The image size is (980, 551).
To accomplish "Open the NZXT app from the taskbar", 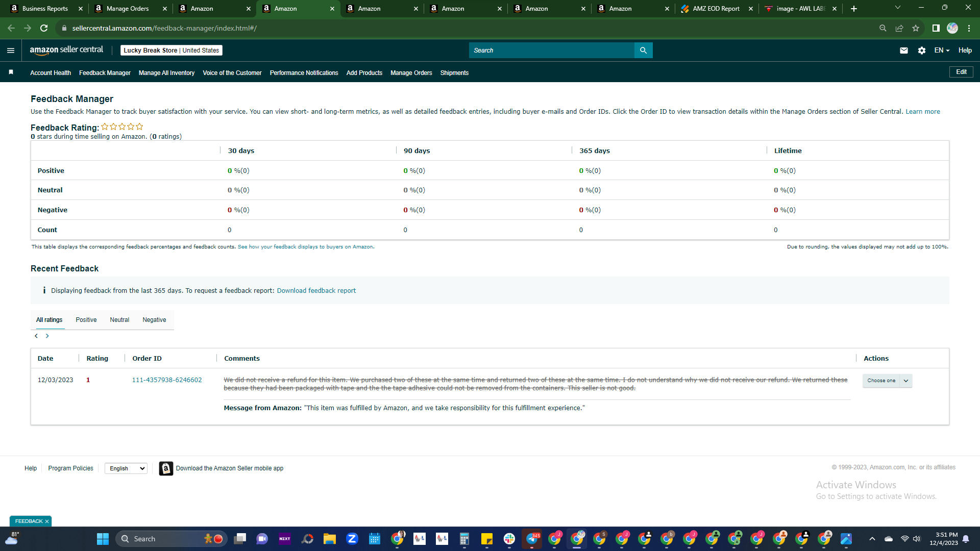I will point(285,539).
